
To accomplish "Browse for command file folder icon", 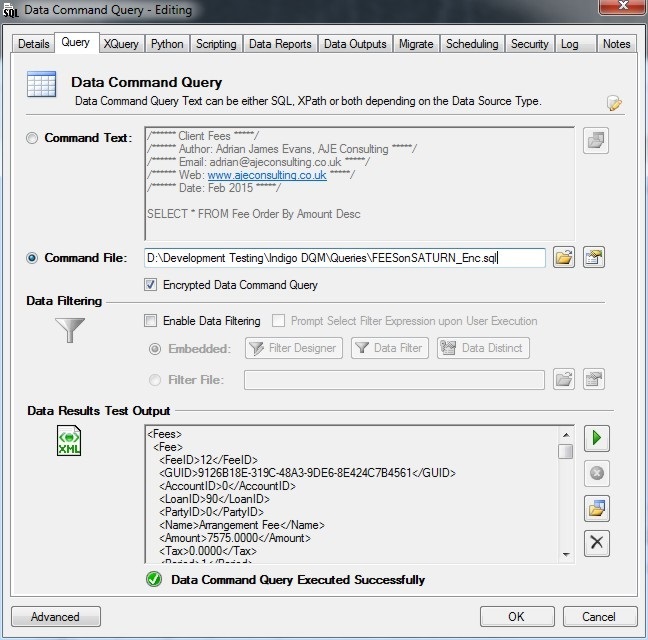I will pos(564,258).
